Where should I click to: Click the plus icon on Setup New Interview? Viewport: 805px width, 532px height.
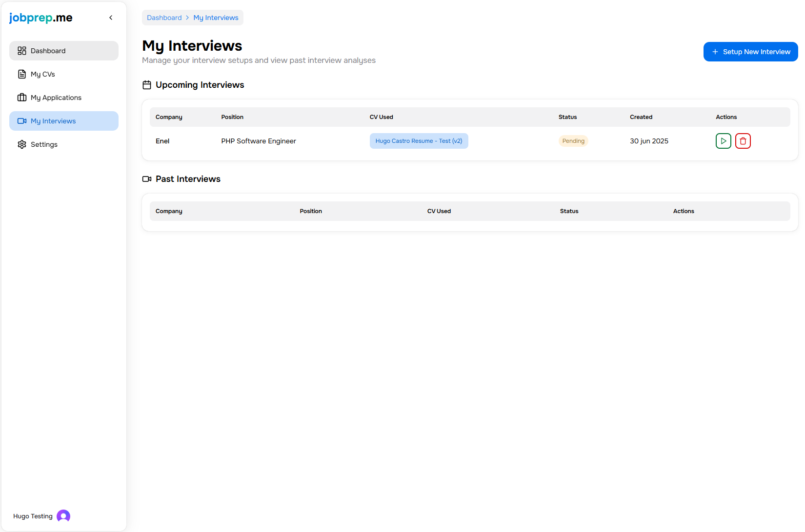point(715,51)
